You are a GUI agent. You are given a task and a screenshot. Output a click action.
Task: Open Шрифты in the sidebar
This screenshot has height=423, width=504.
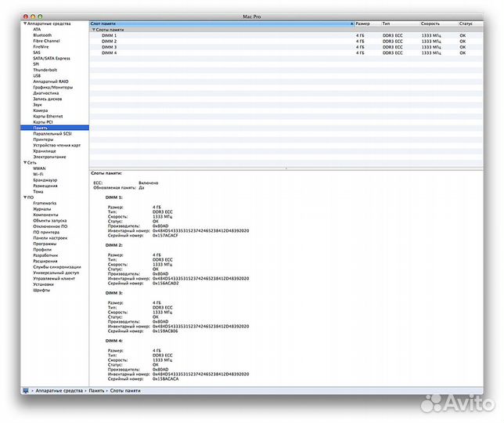tap(41, 290)
